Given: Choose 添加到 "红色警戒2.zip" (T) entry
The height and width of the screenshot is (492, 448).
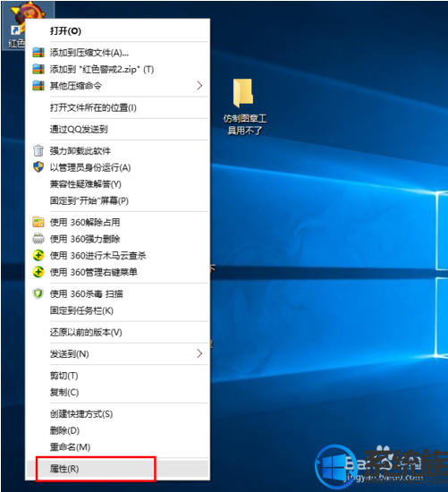Looking at the screenshot, I should point(117,69).
